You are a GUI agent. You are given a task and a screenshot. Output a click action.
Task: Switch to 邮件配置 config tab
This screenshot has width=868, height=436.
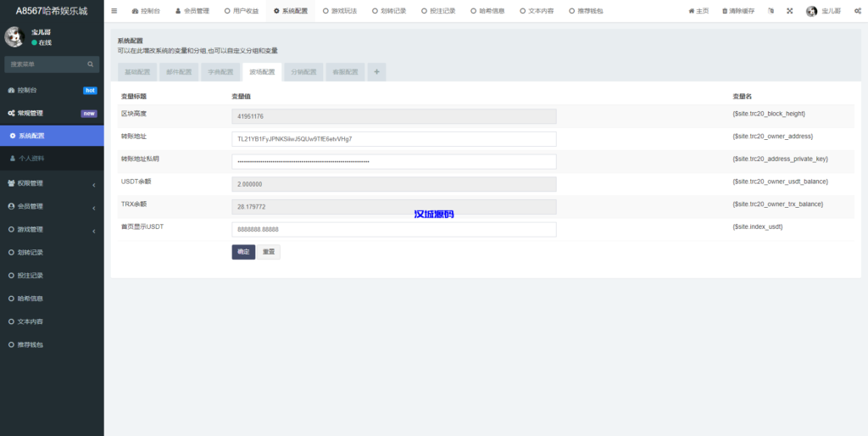[179, 72]
